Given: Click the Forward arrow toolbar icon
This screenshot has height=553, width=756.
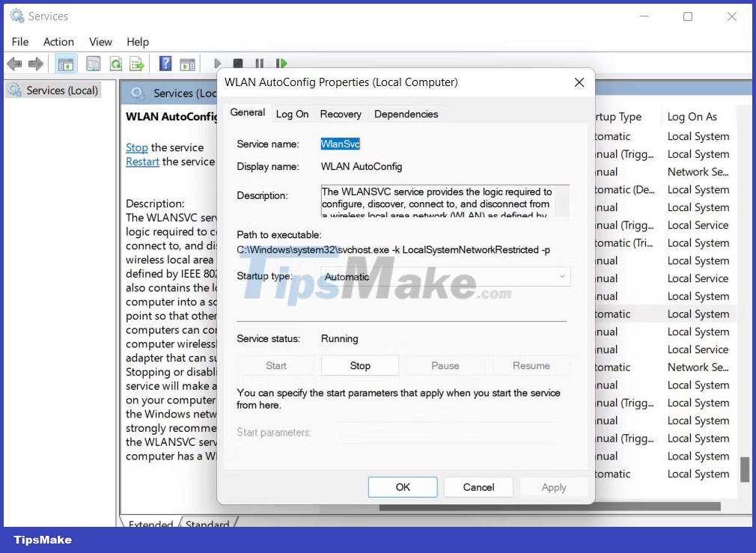Looking at the screenshot, I should pos(36,63).
